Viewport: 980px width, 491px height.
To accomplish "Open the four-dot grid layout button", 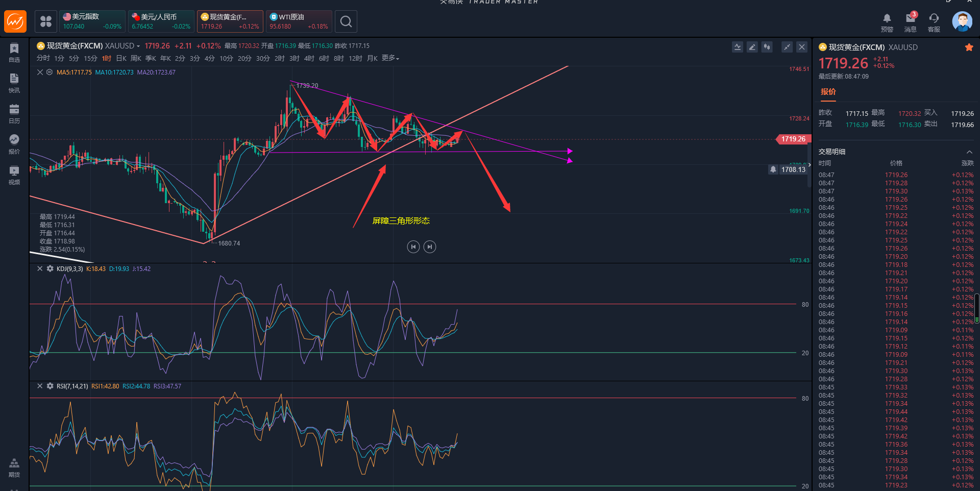I will tap(46, 21).
